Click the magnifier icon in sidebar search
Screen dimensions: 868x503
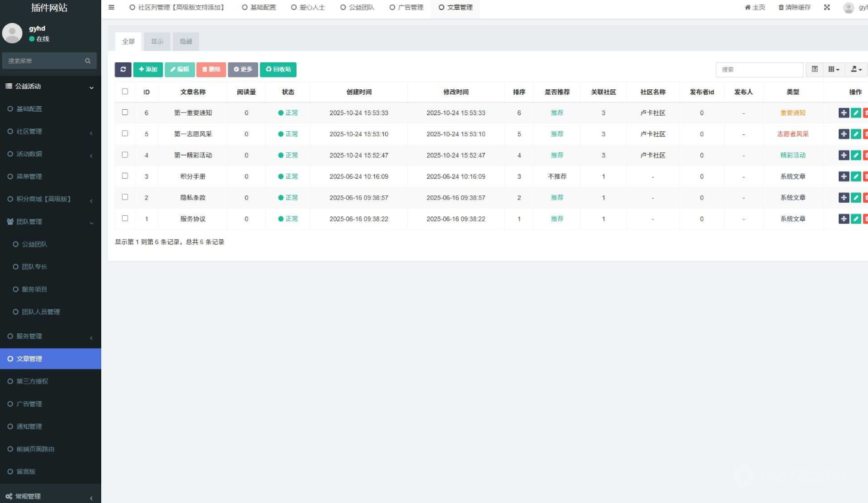[x=87, y=61]
